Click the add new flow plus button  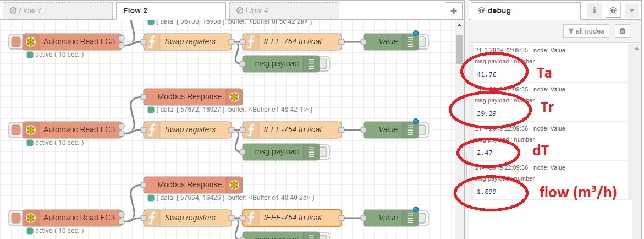click(x=453, y=11)
